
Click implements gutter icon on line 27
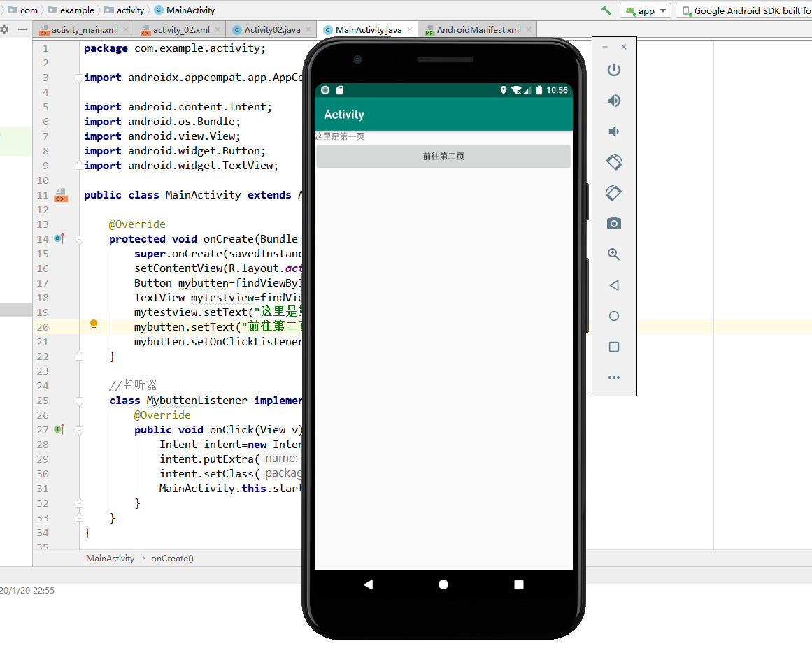(x=59, y=429)
